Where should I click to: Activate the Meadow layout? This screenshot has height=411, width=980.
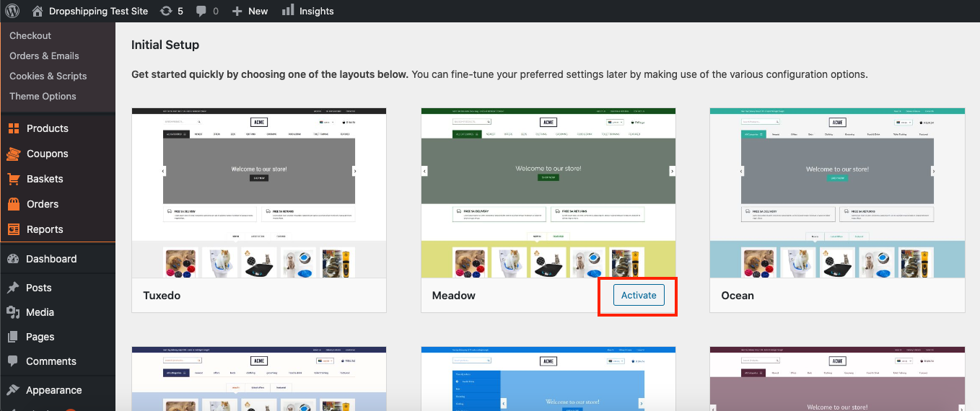(x=639, y=295)
